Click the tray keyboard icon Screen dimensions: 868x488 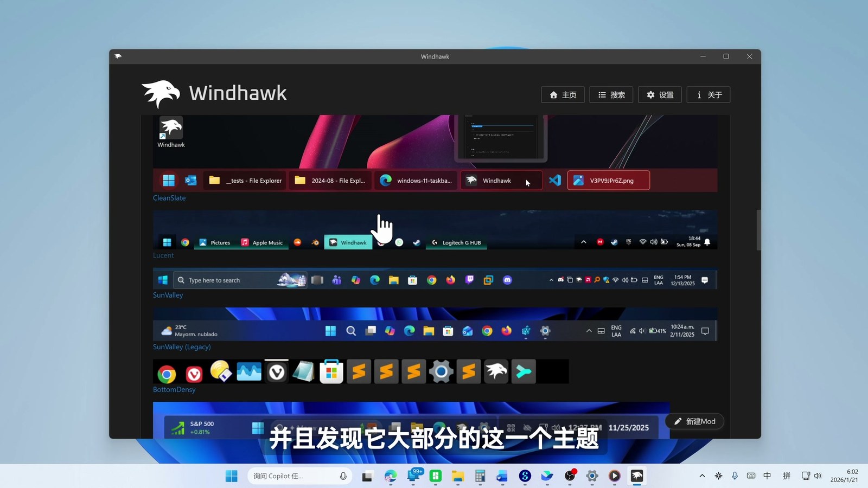(751, 476)
